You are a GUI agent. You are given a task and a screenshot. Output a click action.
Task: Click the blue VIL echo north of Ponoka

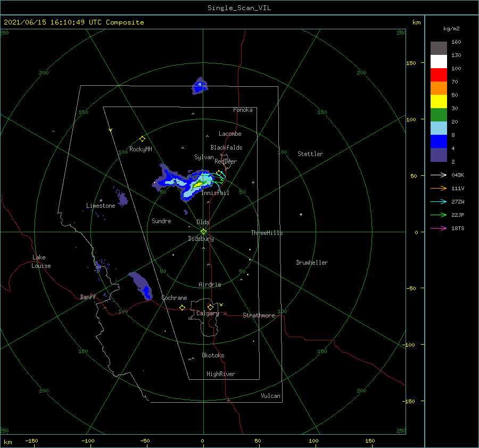point(200,86)
